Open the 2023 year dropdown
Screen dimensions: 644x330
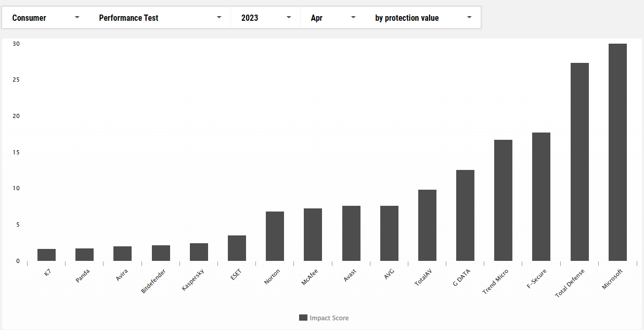click(266, 18)
